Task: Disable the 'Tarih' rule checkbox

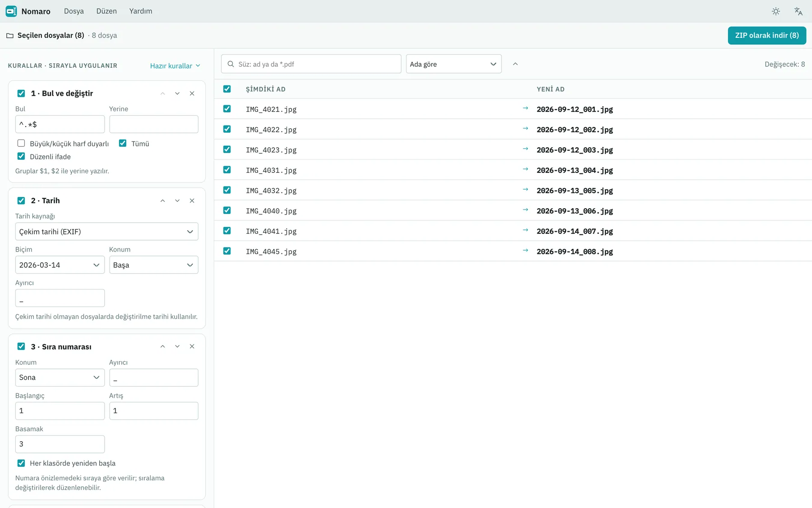Action: click(x=21, y=200)
